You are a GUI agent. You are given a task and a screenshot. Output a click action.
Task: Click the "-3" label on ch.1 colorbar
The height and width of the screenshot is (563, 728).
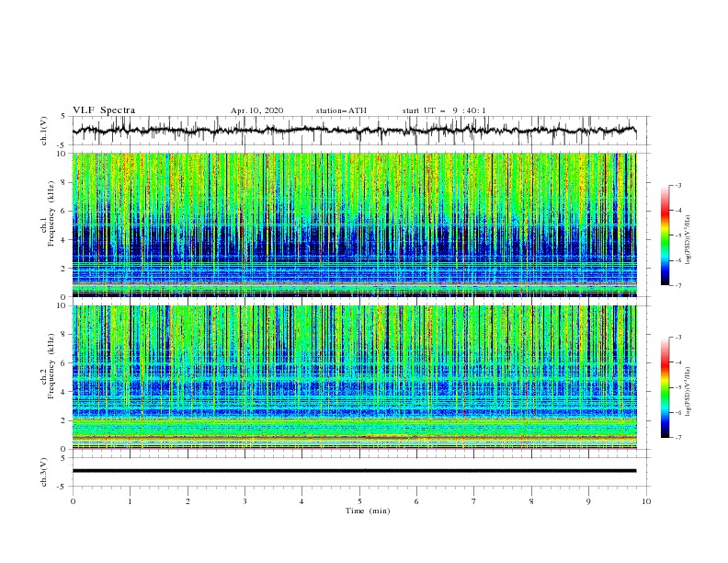[677, 185]
